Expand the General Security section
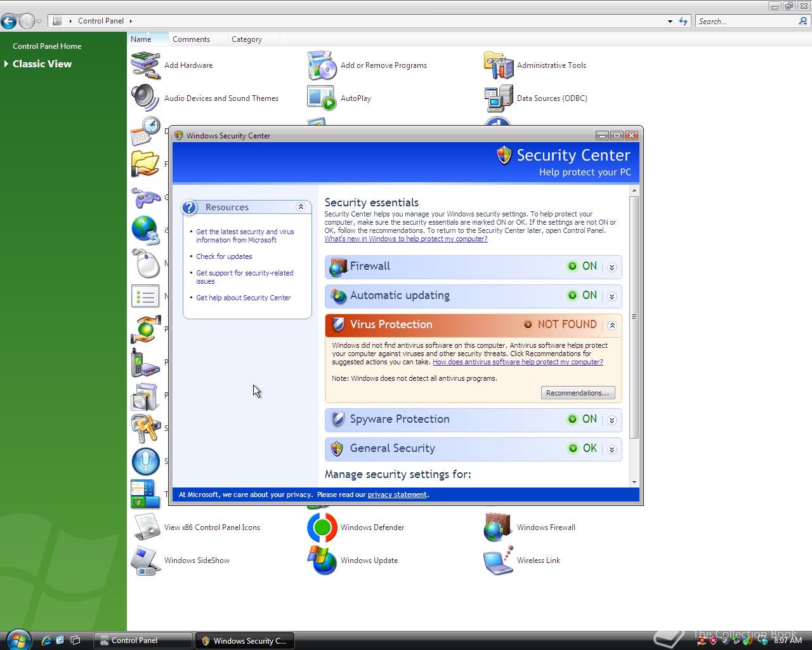 click(612, 449)
